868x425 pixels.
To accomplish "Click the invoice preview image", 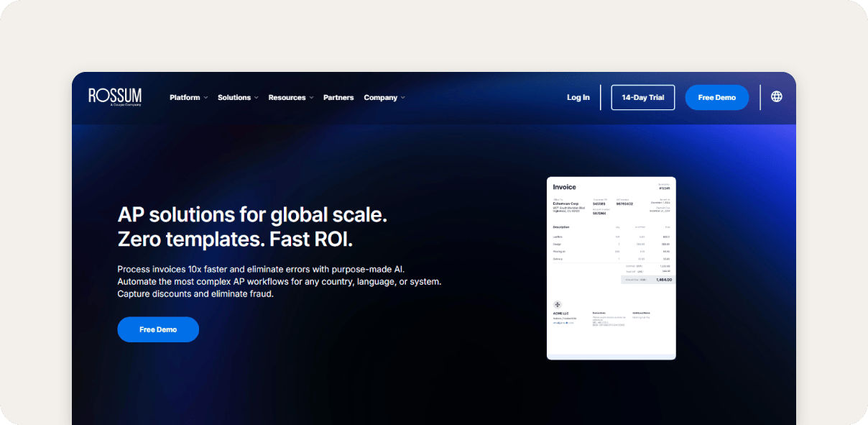I will (x=611, y=268).
